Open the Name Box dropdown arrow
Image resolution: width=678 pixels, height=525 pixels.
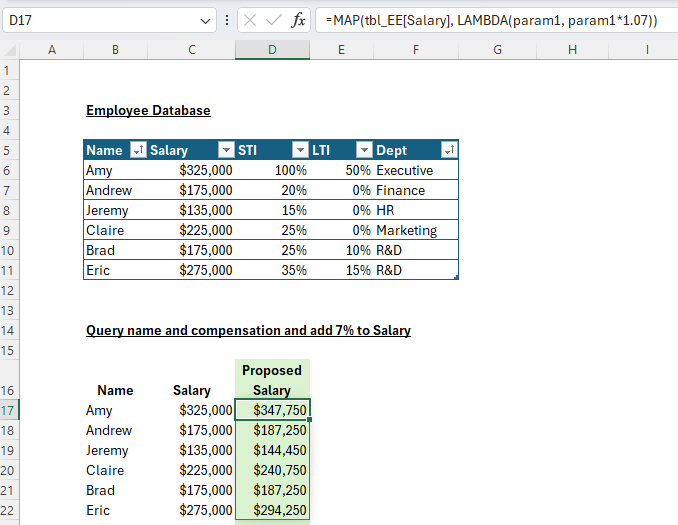[205, 21]
